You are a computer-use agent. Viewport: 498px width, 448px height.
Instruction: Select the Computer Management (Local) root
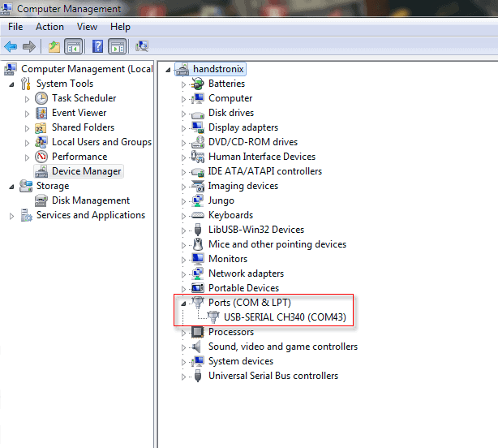click(87, 69)
